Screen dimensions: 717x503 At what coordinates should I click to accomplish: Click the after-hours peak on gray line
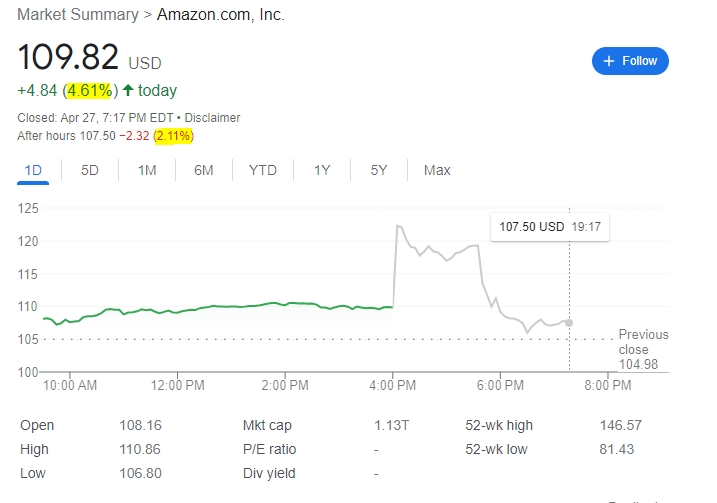tap(398, 226)
